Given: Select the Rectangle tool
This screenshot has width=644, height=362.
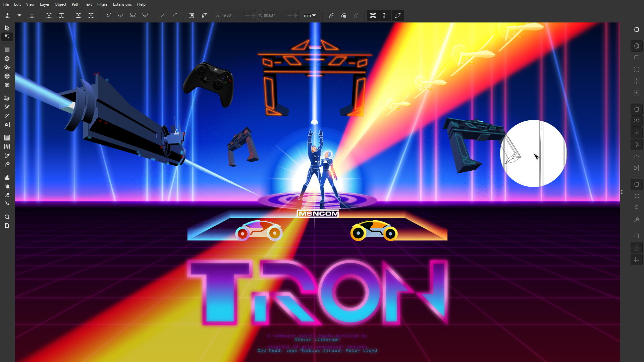Looking at the screenshot, I should pos(7,50).
